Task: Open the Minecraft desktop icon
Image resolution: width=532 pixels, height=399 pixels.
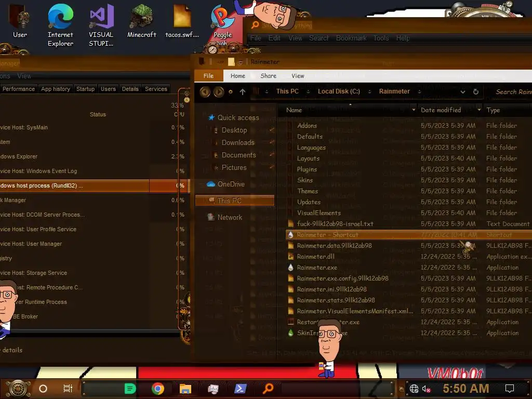Action: pos(142,21)
